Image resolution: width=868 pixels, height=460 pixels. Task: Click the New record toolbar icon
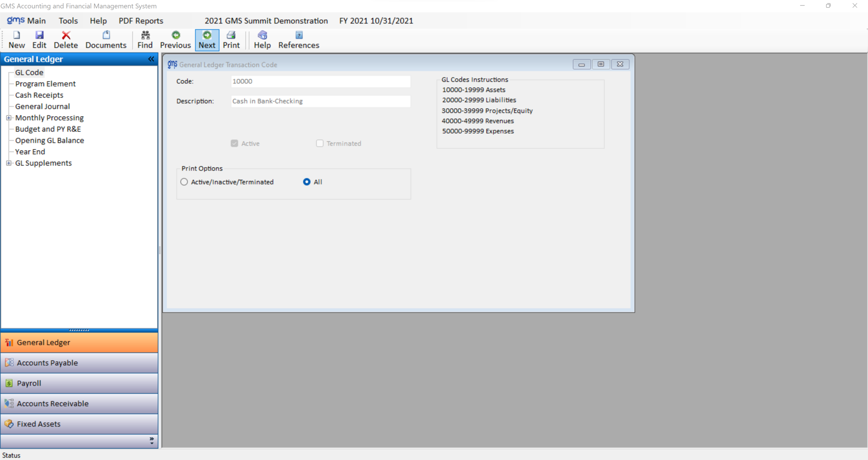(16, 35)
